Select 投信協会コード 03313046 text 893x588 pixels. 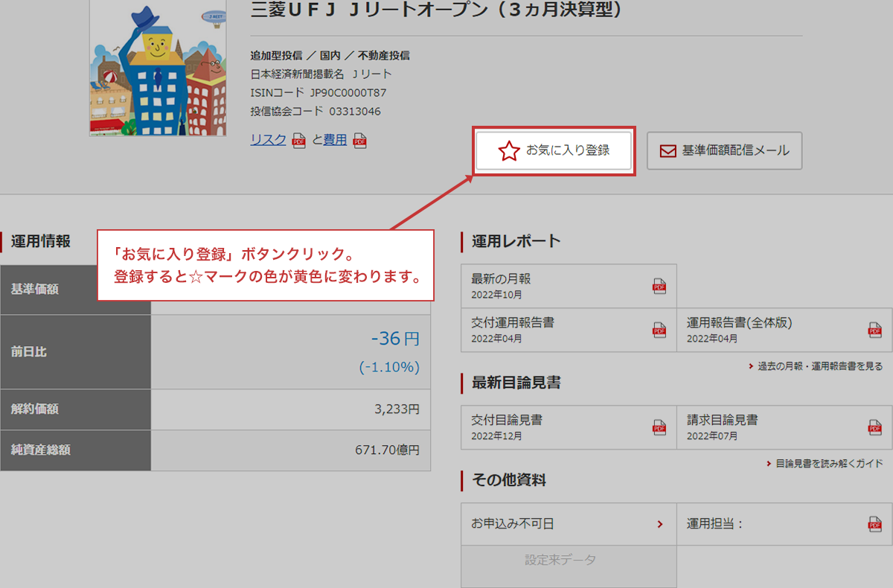[316, 112]
